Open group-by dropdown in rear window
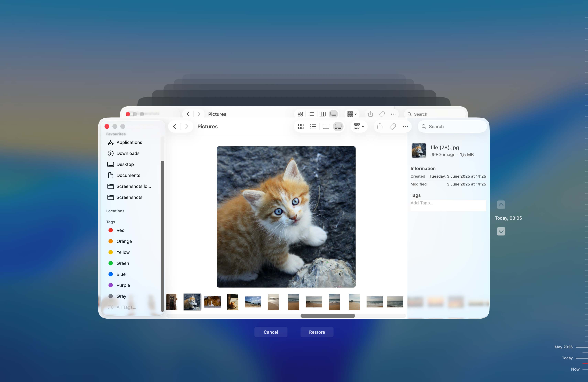The height and width of the screenshot is (382, 588). tap(352, 114)
